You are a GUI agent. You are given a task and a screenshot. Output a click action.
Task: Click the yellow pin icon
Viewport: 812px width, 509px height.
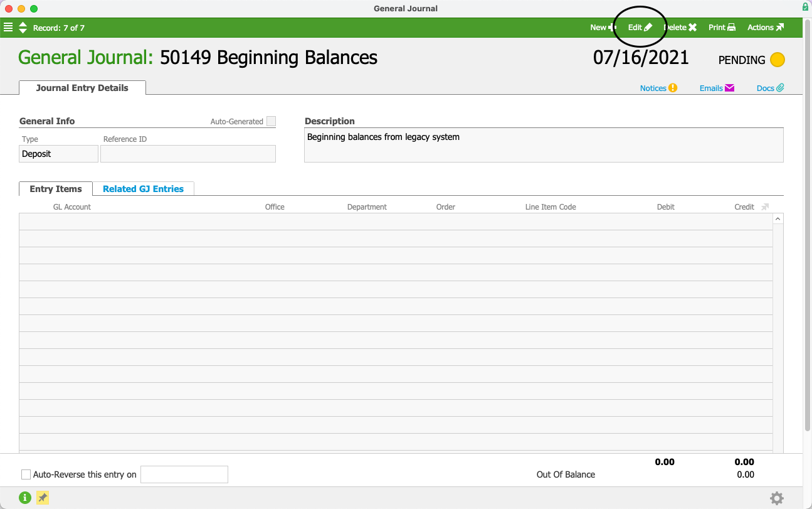[x=43, y=498]
